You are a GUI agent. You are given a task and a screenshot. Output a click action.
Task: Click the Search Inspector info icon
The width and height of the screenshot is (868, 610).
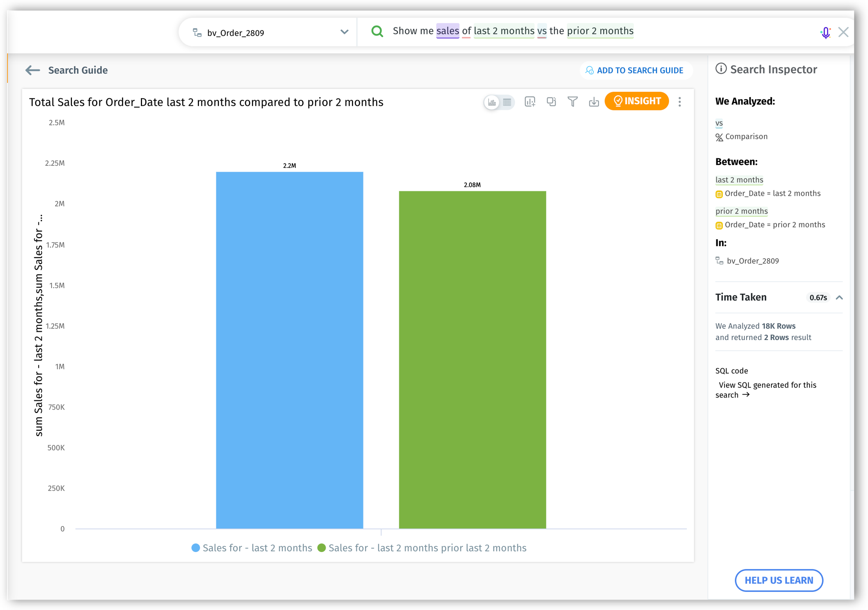click(721, 69)
